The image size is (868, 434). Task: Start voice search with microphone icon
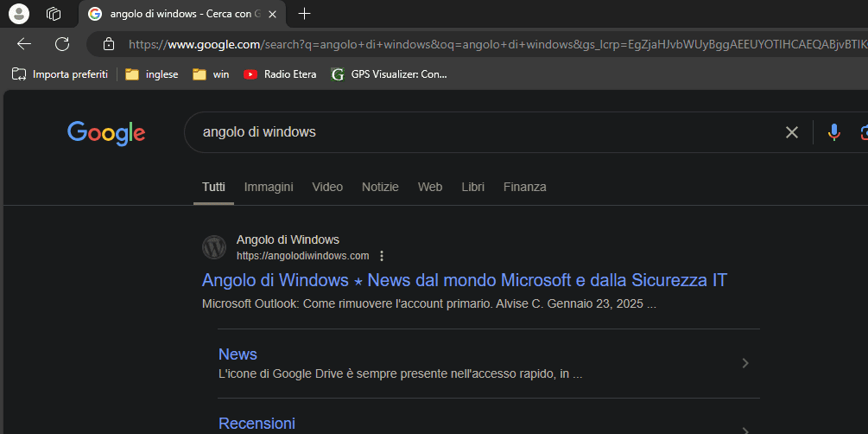(x=833, y=132)
